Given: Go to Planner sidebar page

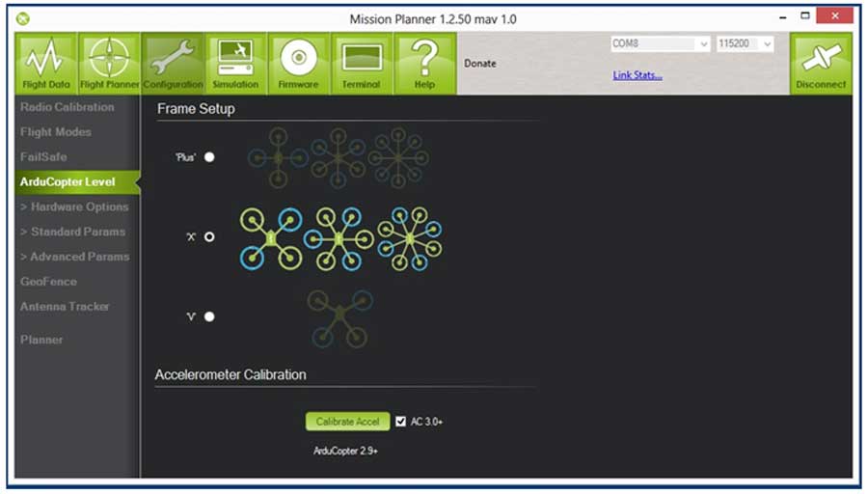Looking at the screenshot, I should click(x=41, y=340).
